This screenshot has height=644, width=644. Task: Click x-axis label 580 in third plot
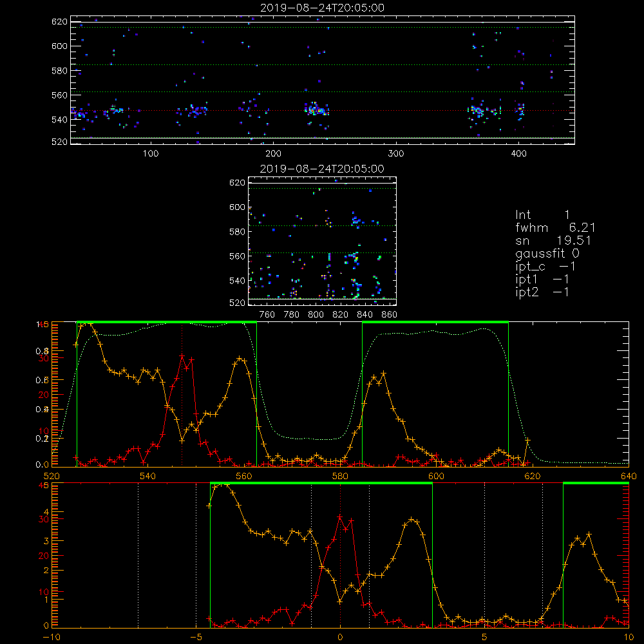tap(340, 477)
